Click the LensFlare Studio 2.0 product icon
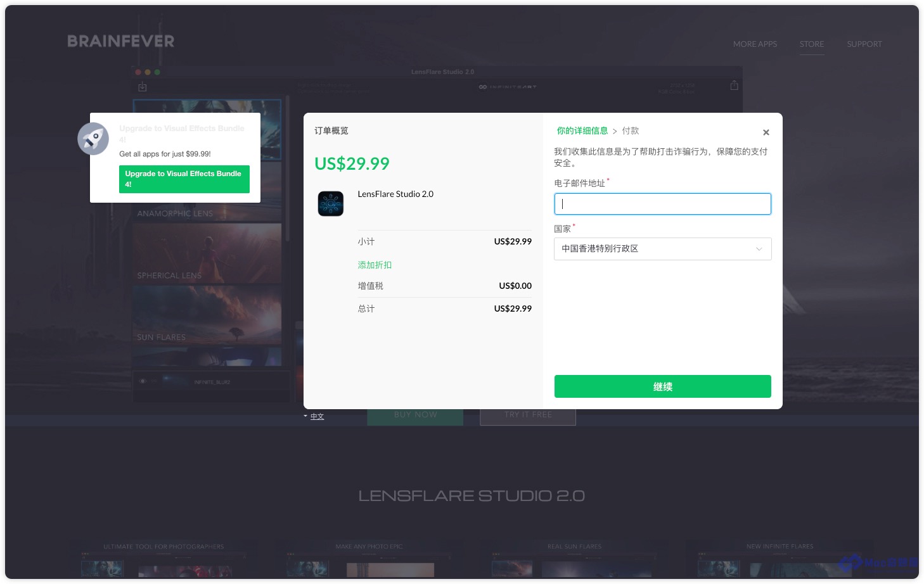Screen dimensions: 924x584 point(331,204)
